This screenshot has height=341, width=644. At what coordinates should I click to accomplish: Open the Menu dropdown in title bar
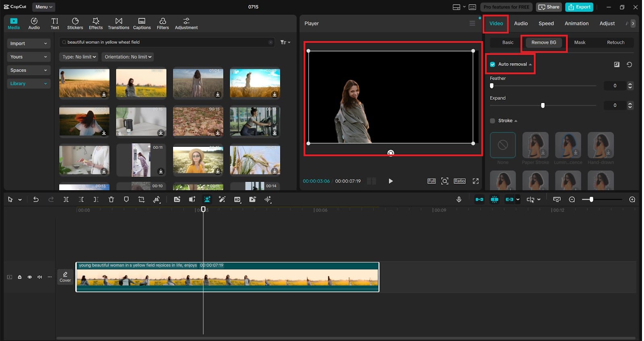pyautogui.click(x=43, y=7)
